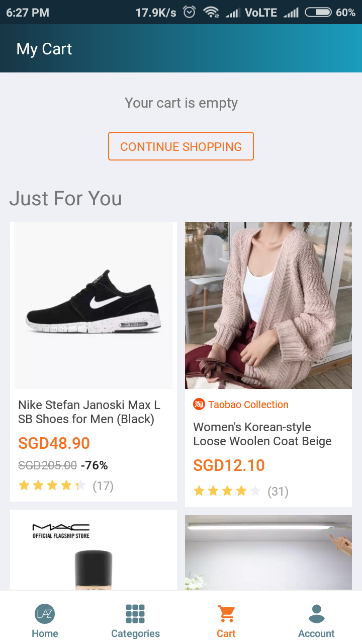This screenshot has height=644, width=362.
Task: Tap the LAZ Home icon
Action: pyautogui.click(x=45, y=614)
